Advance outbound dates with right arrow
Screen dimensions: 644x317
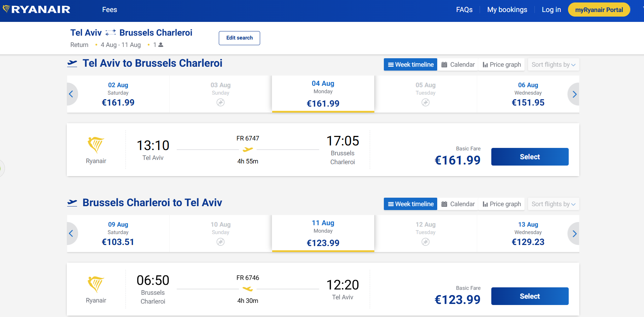tap(574, 94)
